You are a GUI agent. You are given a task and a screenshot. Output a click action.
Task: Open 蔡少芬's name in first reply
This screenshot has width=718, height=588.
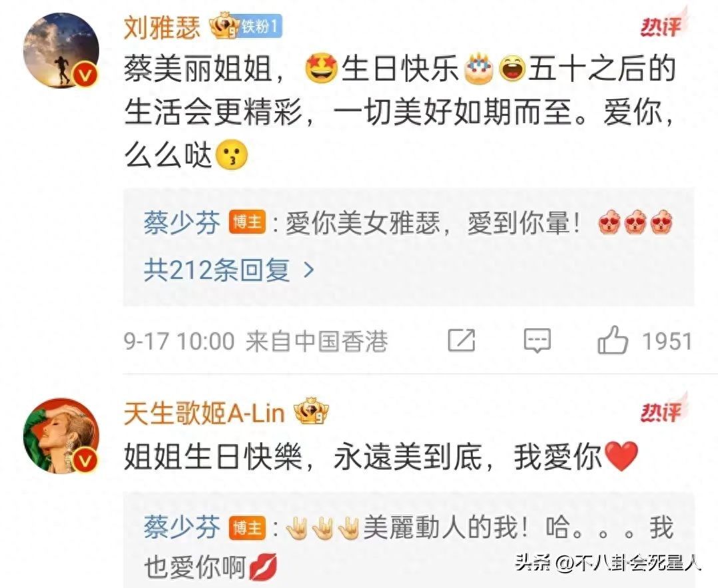182,224
